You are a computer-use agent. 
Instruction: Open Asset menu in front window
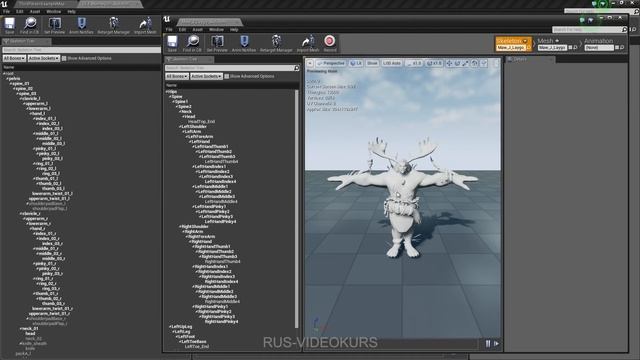pyautogui.click(x=198, y=29)
